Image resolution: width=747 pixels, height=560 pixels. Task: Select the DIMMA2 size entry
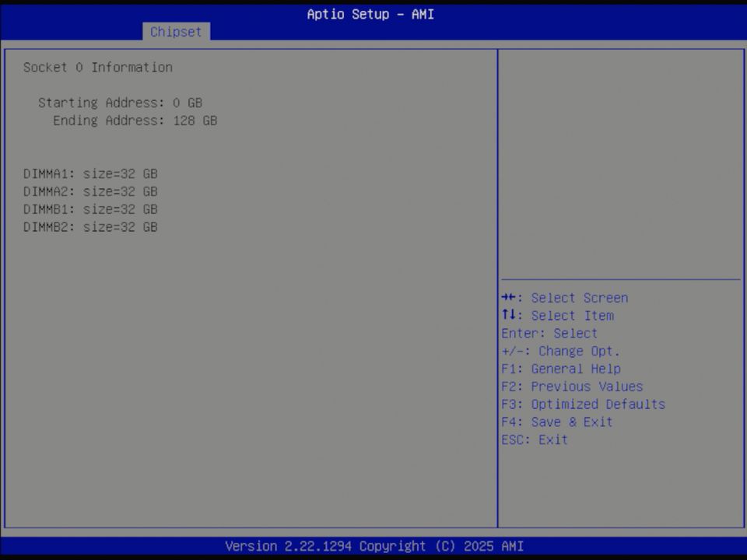pyautogui.click(x=90, y=191)
